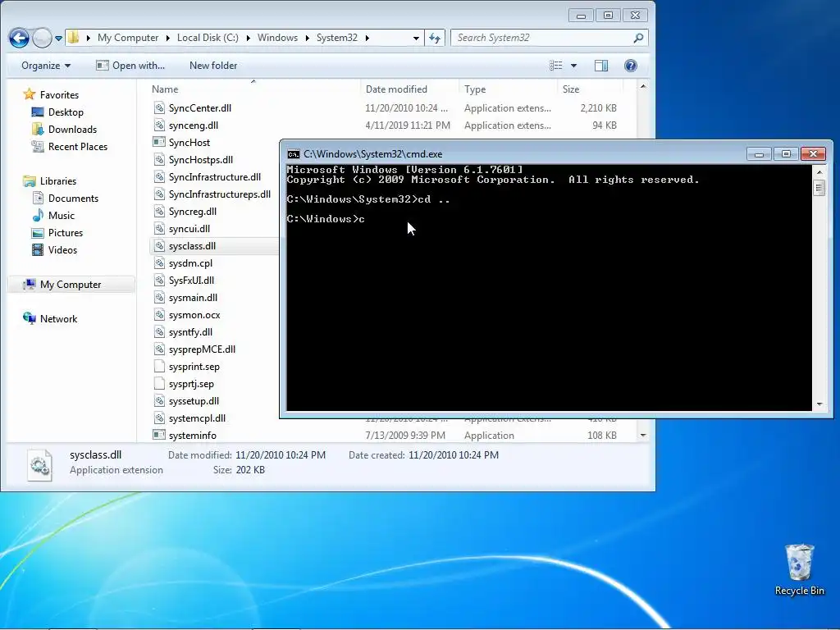Open the Documents library
Viewport: 840px width, 630px height.
click(x=73, y=199)
